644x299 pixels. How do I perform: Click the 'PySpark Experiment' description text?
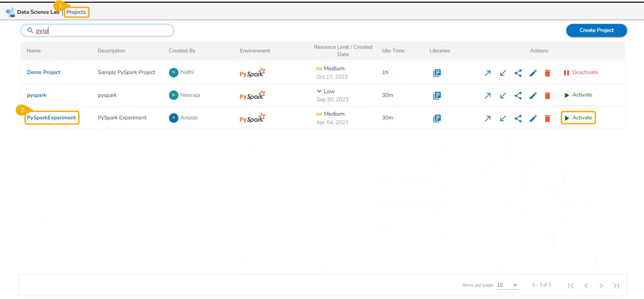122,118
